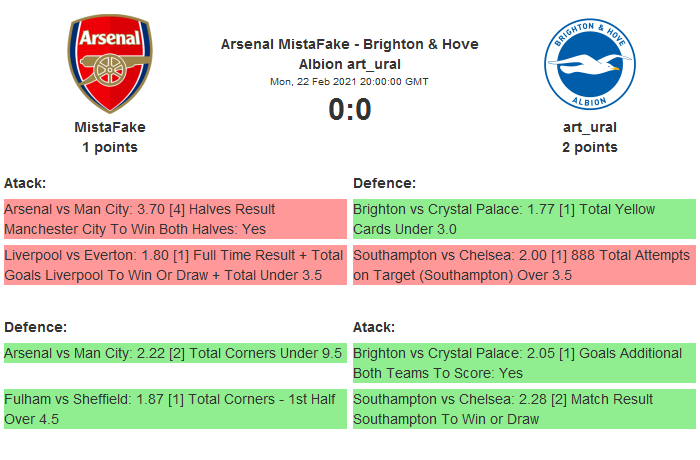Select the Total Corners Under 9.5 bet
Image resolution: width=700 pixels, height=460 pixels.
[x=174, y=353]
